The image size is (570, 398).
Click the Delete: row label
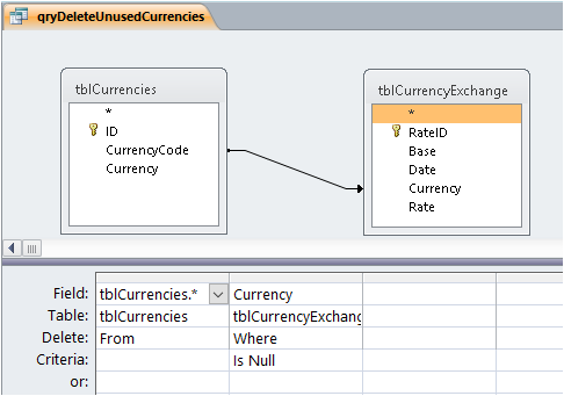65,338
